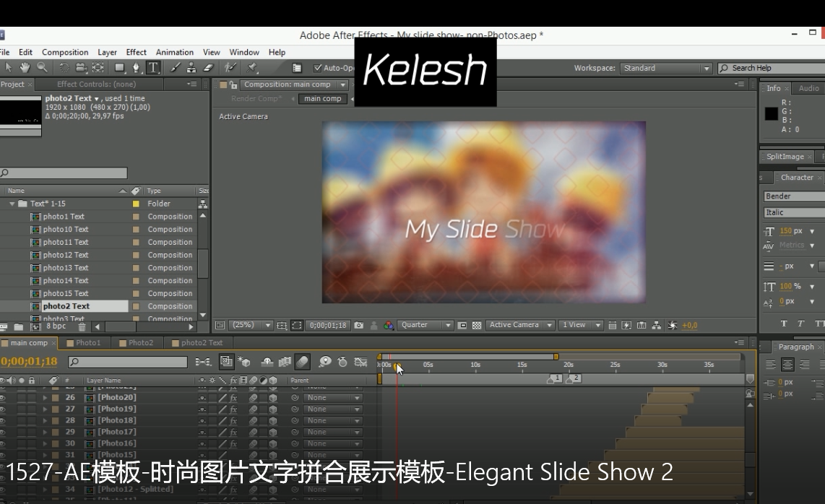Select the Pan Behind anchor tool
825x504 pixels.
point(98,67)
